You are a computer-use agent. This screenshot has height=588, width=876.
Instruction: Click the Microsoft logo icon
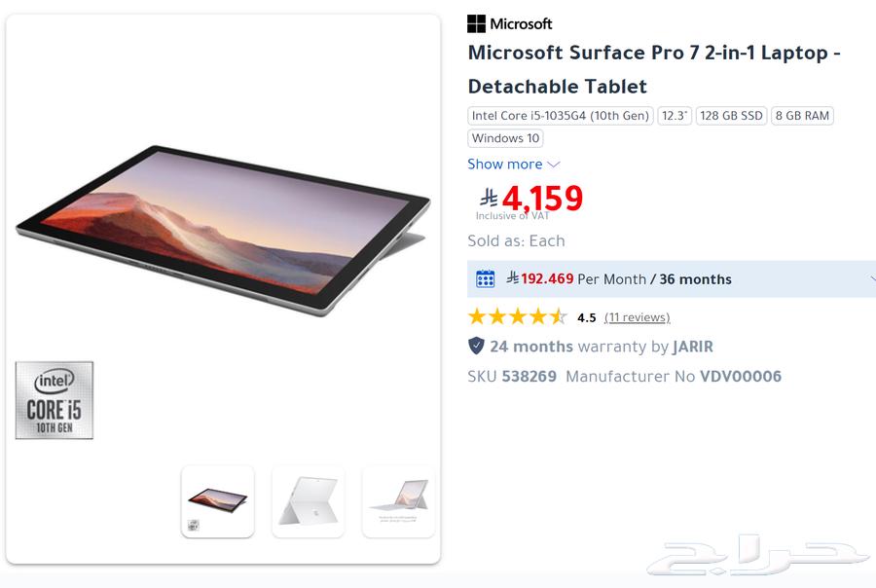click(x=476, y=22)
